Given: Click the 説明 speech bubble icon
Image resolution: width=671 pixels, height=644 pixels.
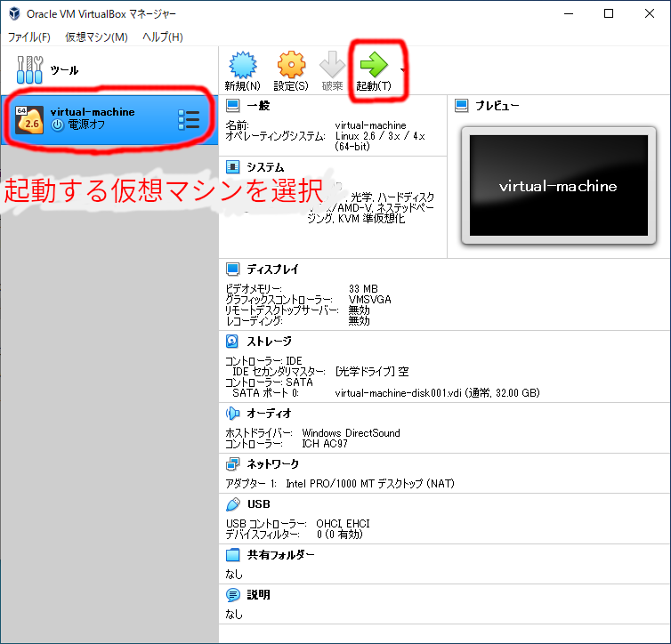Looking at the screenshot, I should coord(233,594).
